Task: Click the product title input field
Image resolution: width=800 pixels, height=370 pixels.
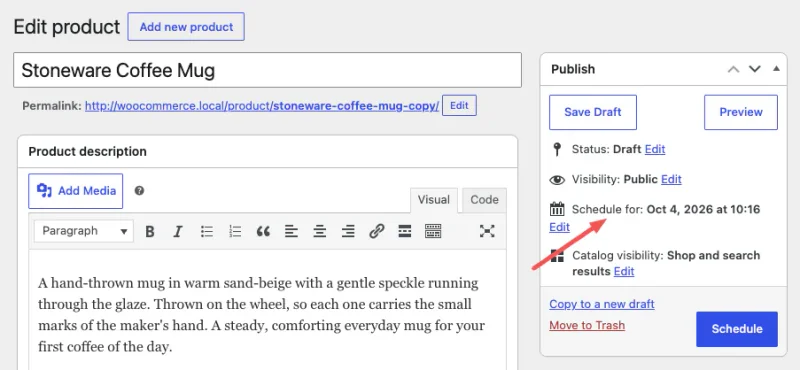Action: (x=267, y=70)
